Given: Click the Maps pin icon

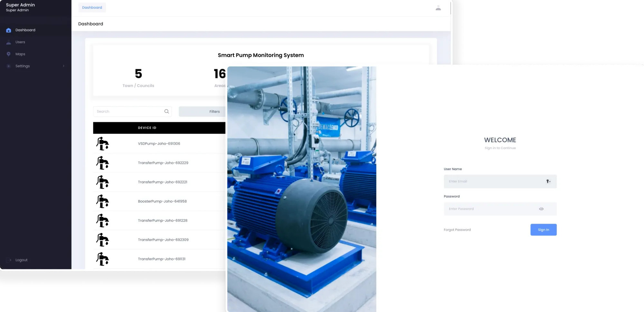Looking at the screenshot, I should coord(9,54).
